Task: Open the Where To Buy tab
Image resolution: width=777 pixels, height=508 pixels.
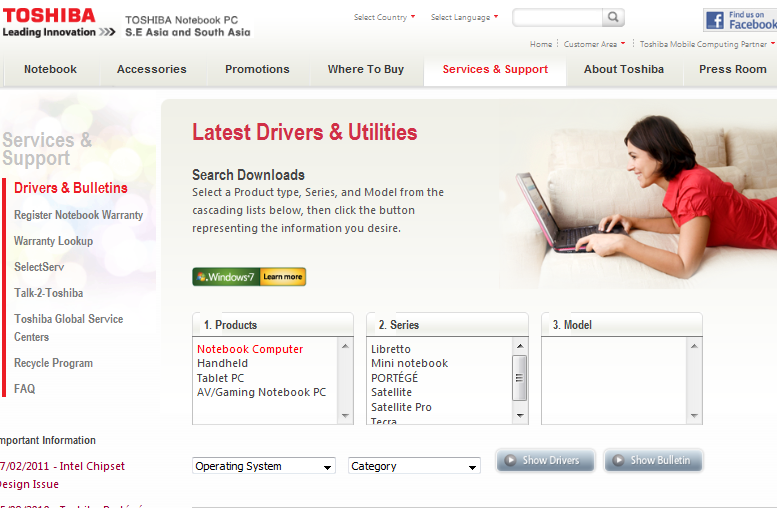Action: (x=366, y=69)
